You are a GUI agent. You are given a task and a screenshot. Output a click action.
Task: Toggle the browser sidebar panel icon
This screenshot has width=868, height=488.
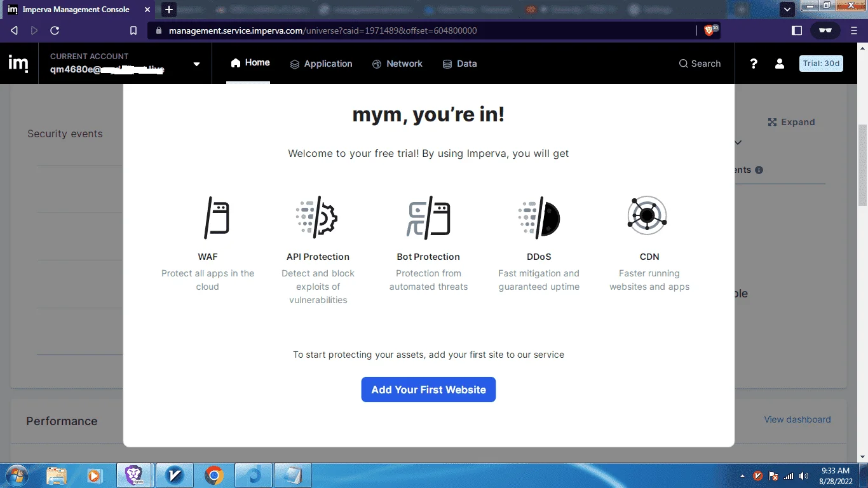click(x=797, y=30)
